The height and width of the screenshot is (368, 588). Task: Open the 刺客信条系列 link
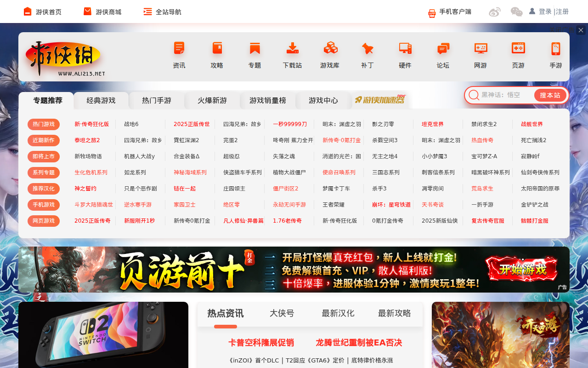point(438,172)
